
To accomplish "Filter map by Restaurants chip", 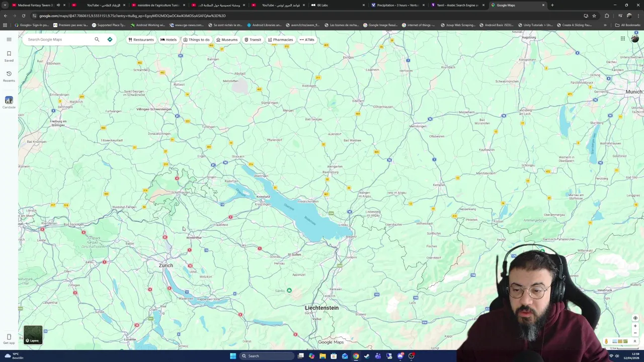I will pyautogui.click(x=141, y=40).
